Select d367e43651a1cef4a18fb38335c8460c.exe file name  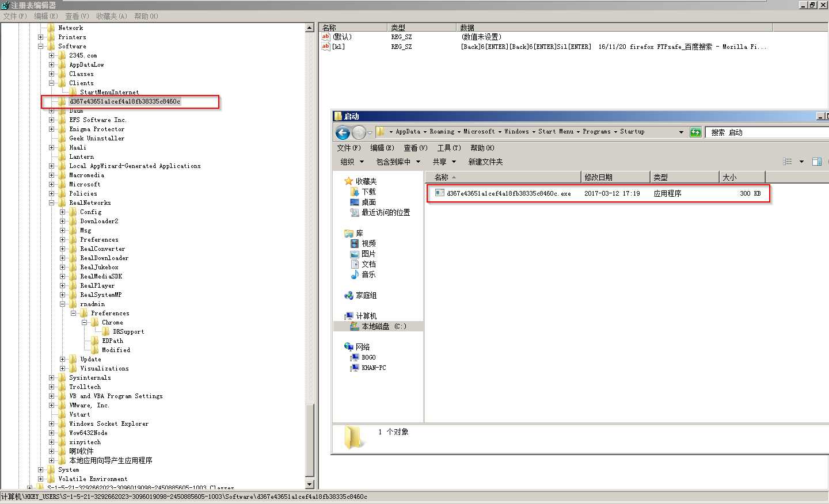pyautogui.click(x=509, y=193)
